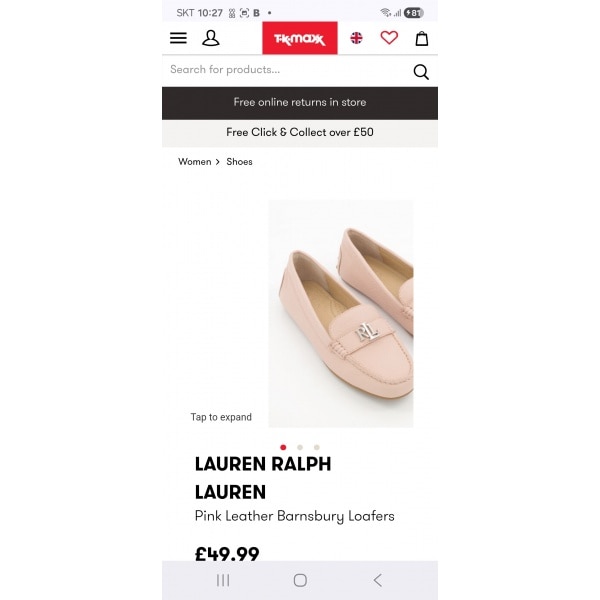Tap the search magnifier icon
Image resolution: width=600 pixels, height=600 pixels.
421,71
